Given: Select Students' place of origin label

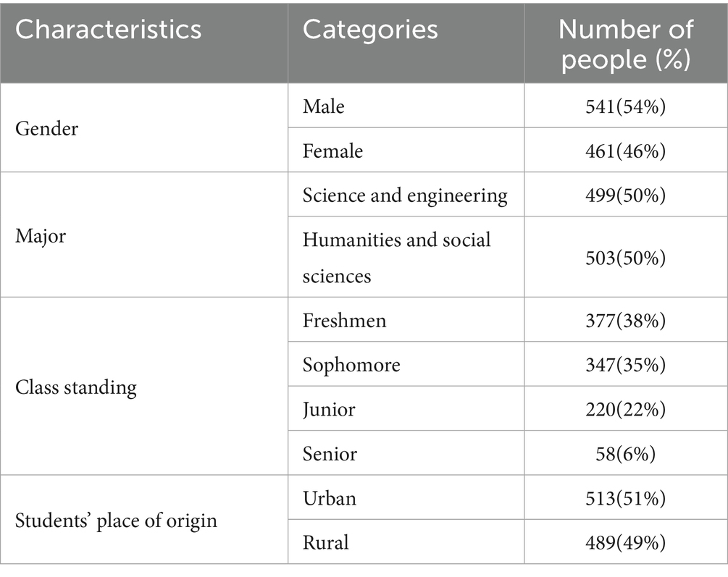Looking at the screenshot, I should click(x=116, y=521).
